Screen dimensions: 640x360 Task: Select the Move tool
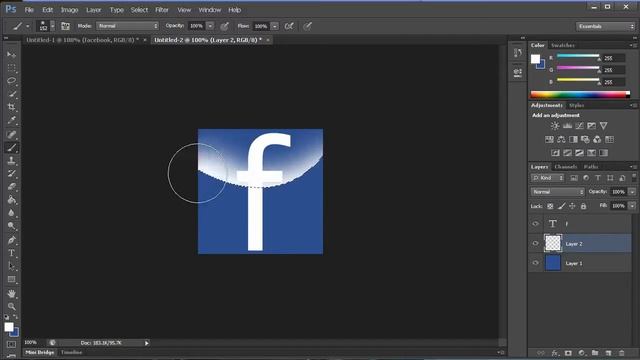click(x=11, y=54)
